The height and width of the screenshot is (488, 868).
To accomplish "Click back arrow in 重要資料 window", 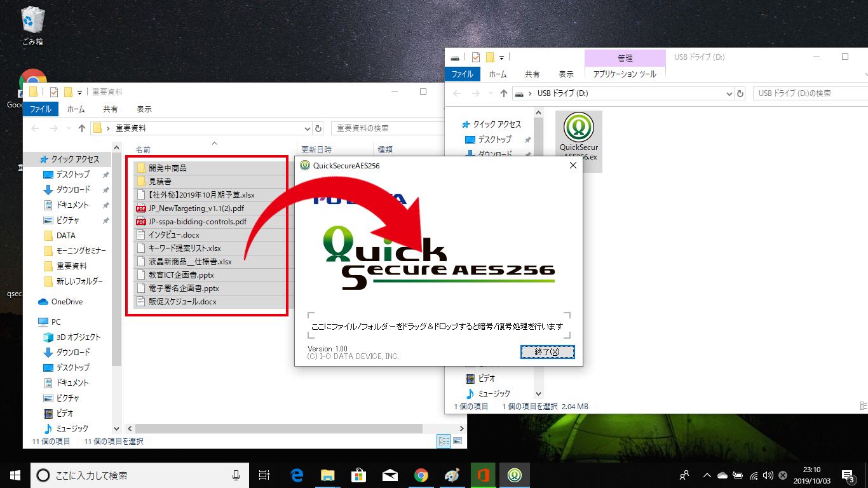I will [x=36, y=128].
